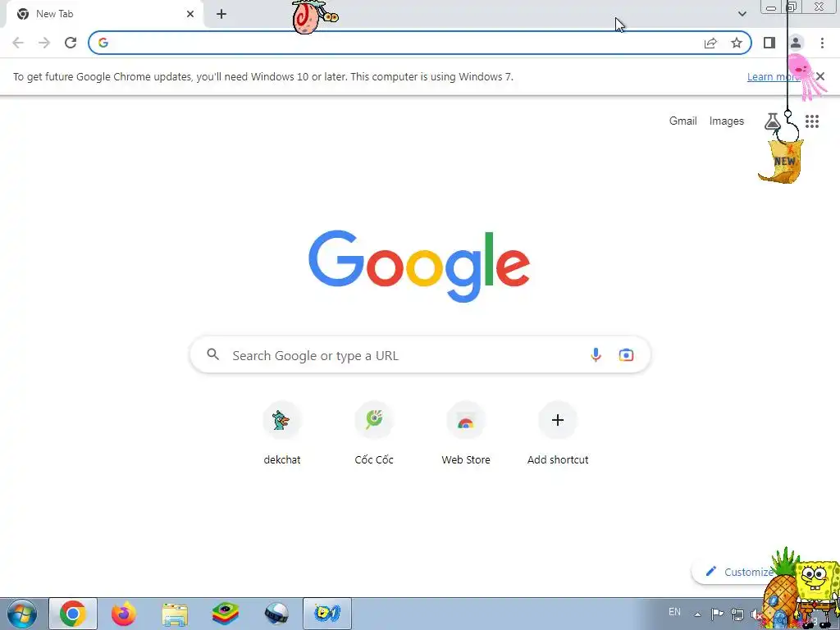Viewport: 840px width, 630px height.
Task: Click Chrome icon in the taskbar
Action: click(73, 614)
